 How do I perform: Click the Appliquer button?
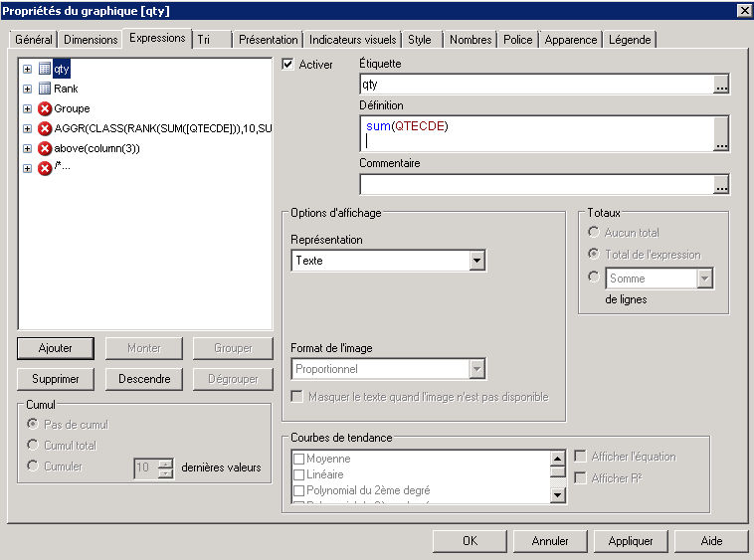[631, 541]
